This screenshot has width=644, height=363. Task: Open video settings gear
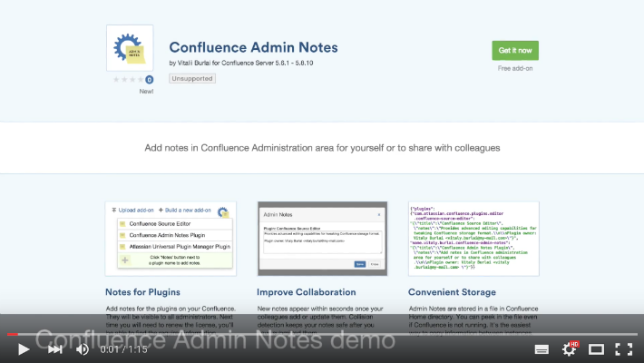click(x=570, y=349)
